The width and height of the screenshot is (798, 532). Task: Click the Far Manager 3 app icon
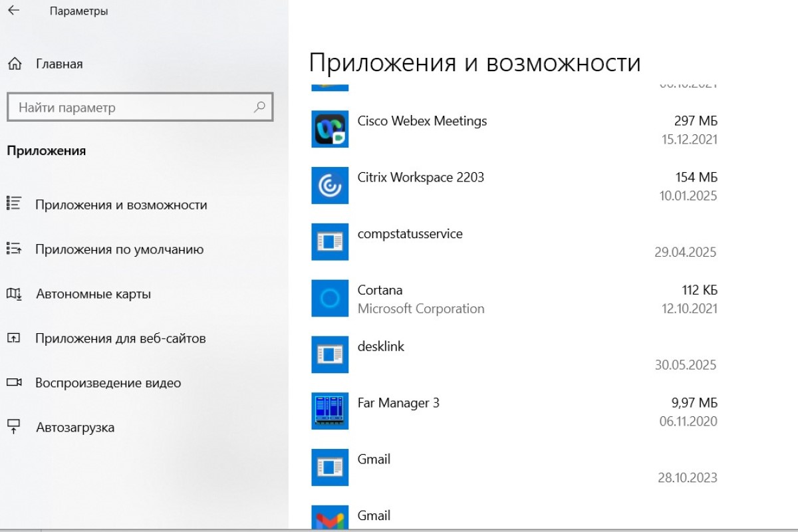330,411
